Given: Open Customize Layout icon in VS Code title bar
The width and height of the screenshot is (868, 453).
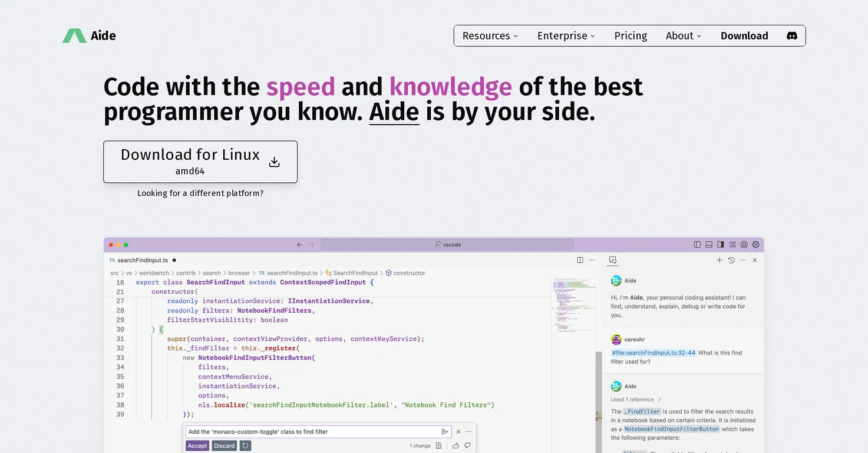Looking at the screenshot, I should pos(732,244).
